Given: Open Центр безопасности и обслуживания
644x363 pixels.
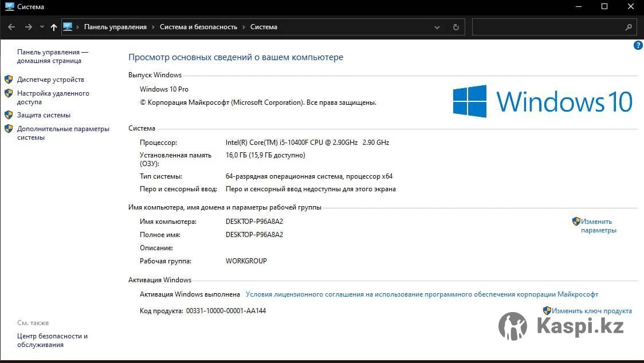Looking at the screenshot, I should tap(52, 341).
